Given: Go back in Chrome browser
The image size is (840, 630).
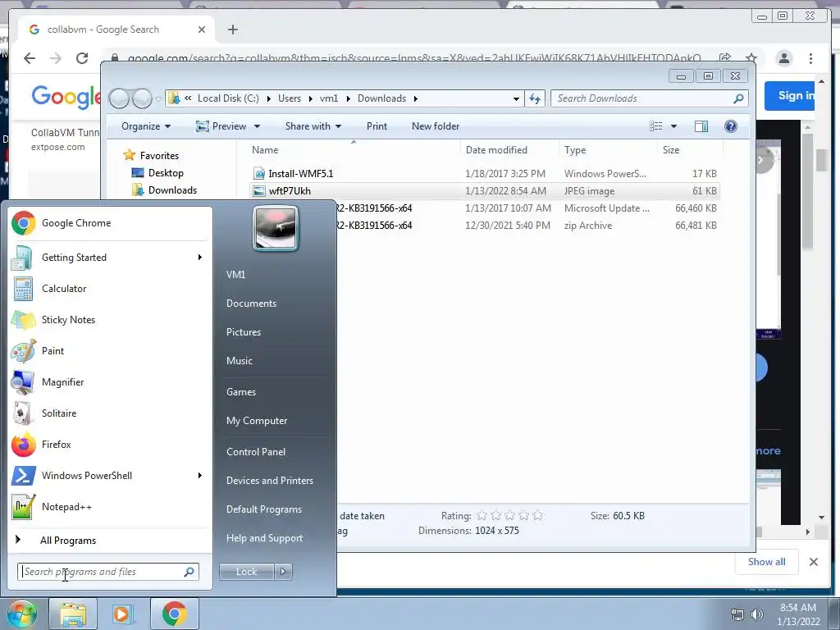Looking at the screenshot, I should [x=30, y=58].
